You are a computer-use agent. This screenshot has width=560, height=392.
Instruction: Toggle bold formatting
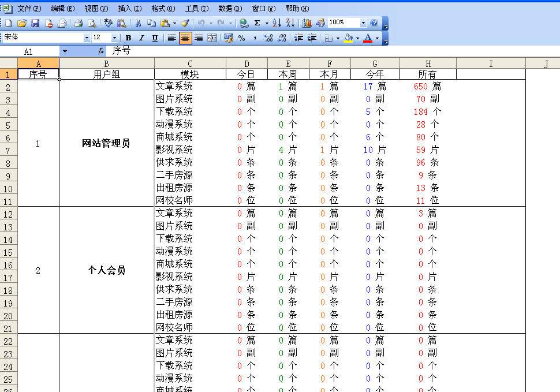(x=128, y=38)
